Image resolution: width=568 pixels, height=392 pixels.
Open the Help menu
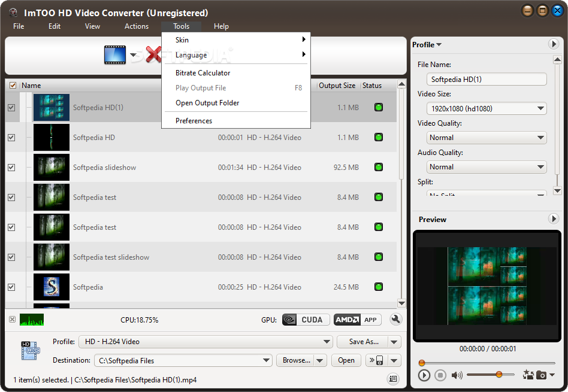click(221, 26)
